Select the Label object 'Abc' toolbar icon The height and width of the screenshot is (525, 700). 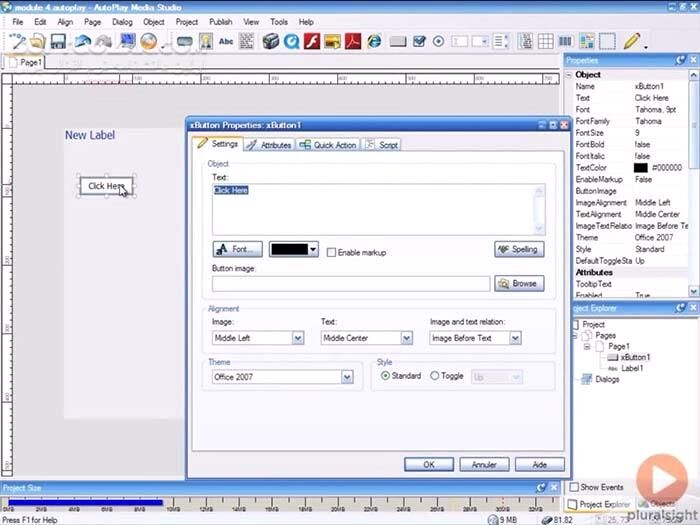coord(226,41)
